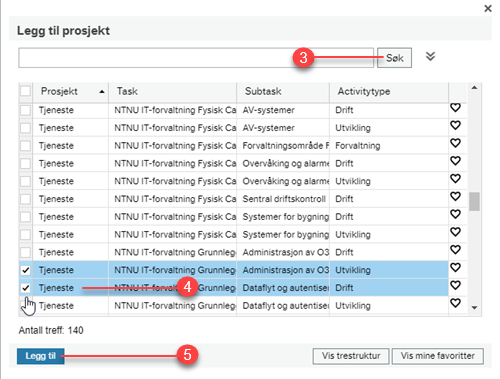
Task: Click the Task column header
Action: click(x=173, y=91)
